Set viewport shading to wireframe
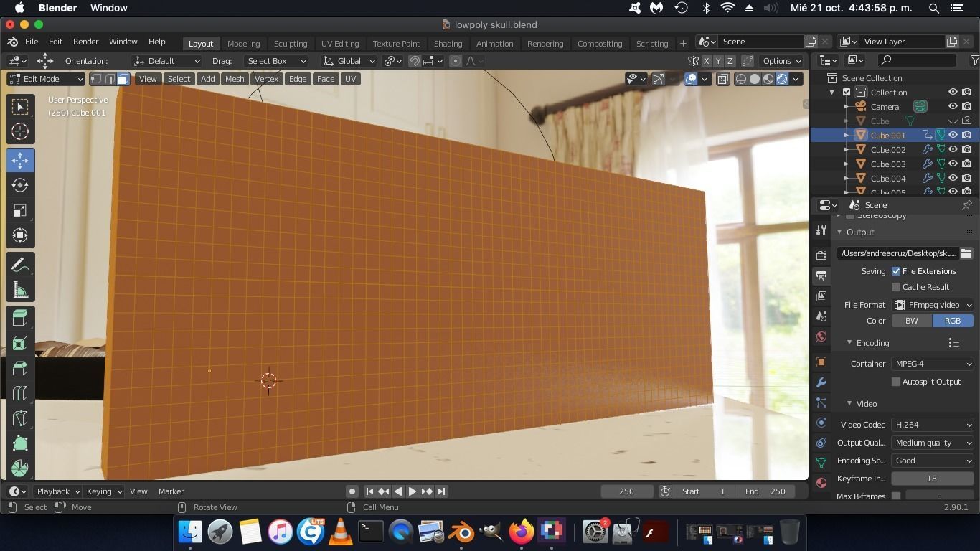Viewport: 980px width, 551px height. pos(741,79)
